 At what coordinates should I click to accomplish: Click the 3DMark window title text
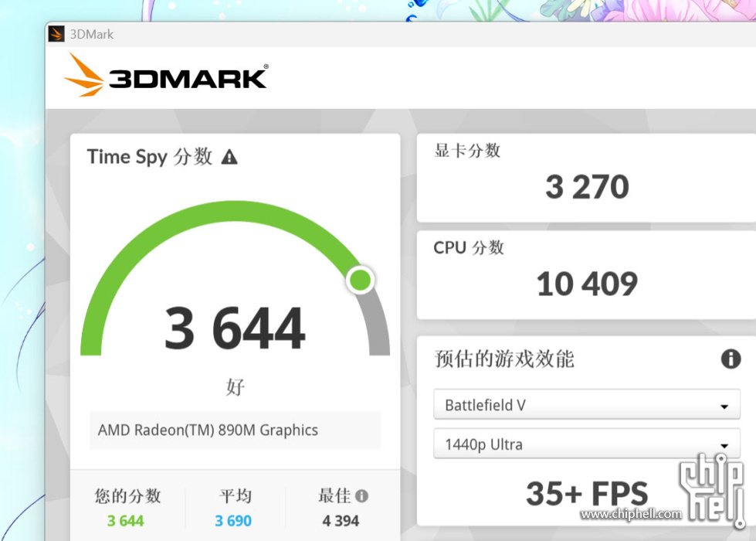coord(92,34)
